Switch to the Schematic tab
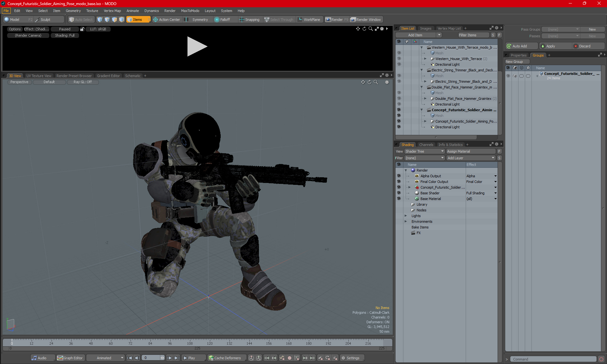This screenshot has width=607, height=364. (x=133, y=76)
